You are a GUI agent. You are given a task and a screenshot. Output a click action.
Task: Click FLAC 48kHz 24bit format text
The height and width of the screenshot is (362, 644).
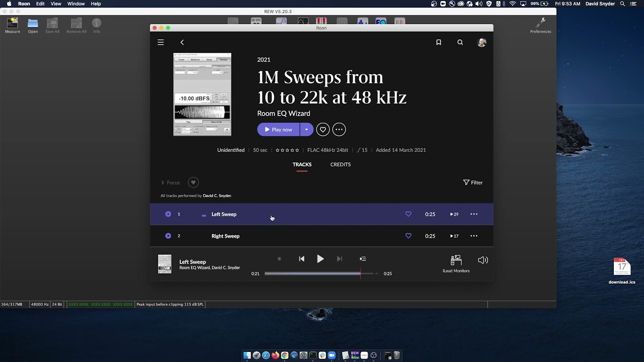[328, 150]
